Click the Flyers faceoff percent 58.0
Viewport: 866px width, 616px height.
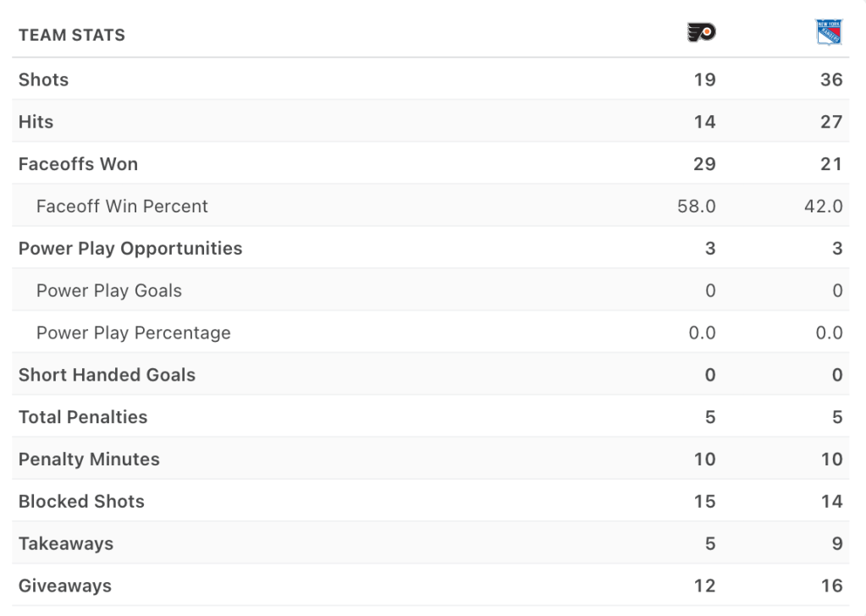(696, 206)
